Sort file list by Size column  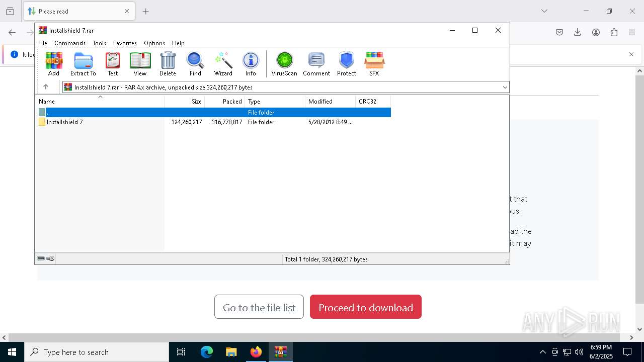pyautogui.click(x=185, y=102)
